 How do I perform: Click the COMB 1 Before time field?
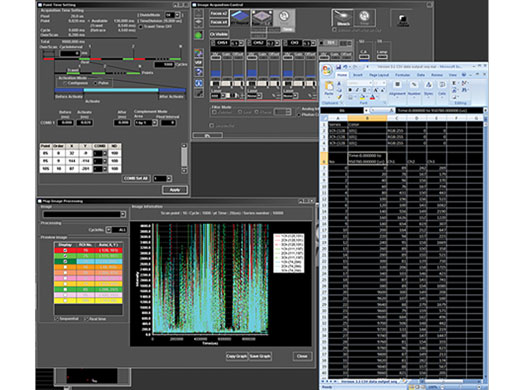click(x=65, y=123)
